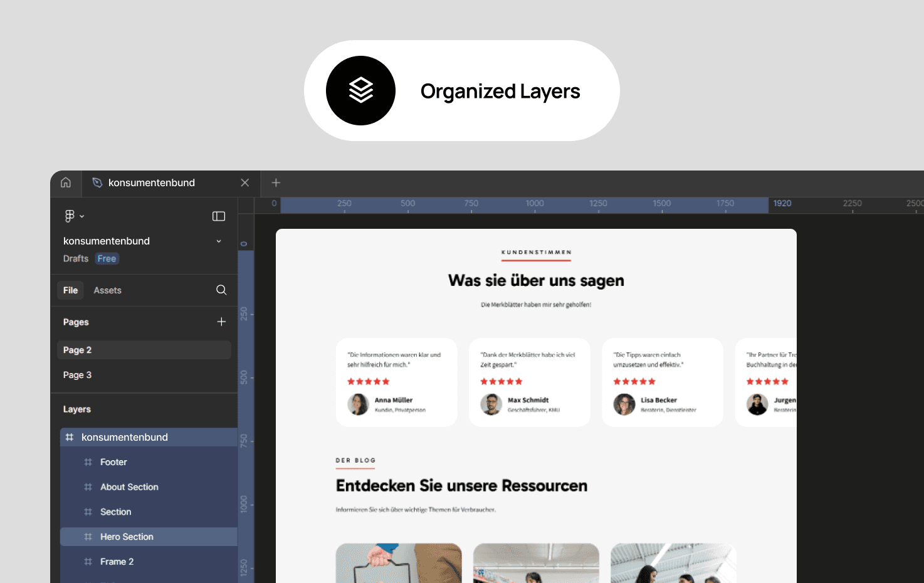Expand the konsumentenbund file name dropdown
924x583 pixels.
coord(219,241)
